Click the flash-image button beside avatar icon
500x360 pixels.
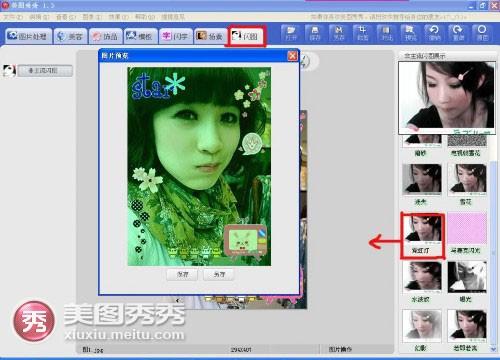tap(45, 71)
